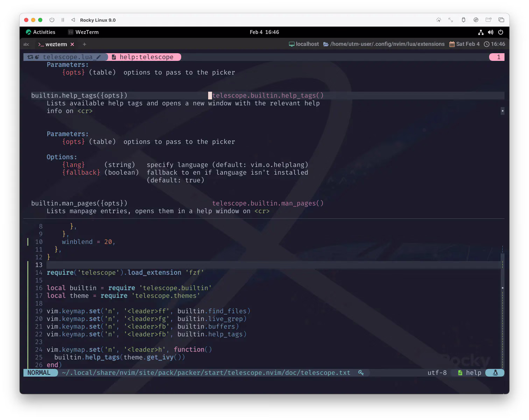529x420 pixels.
Task: Toggle mouse cursor capture in UTM toolbar
Action: [x=439, y=20]
